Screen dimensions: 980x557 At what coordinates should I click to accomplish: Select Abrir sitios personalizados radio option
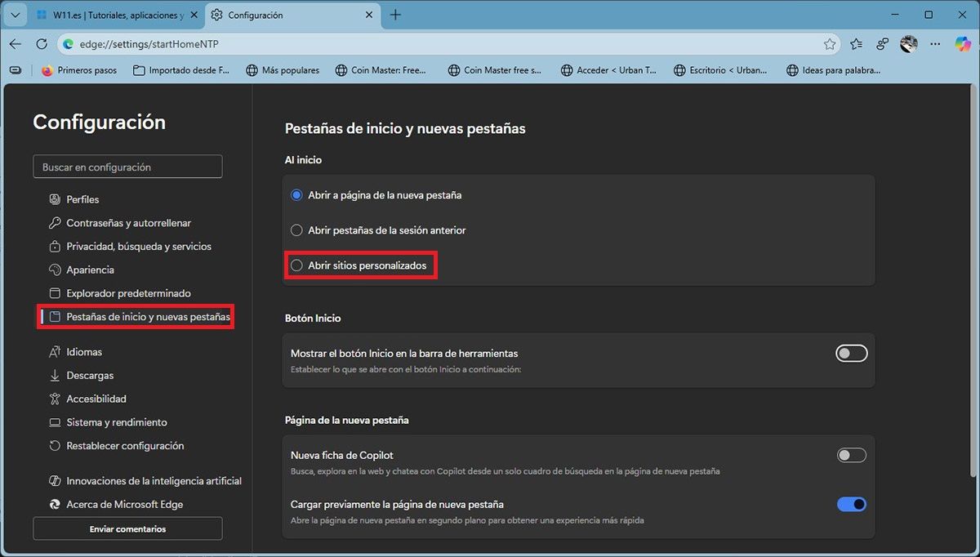point(297,265)
